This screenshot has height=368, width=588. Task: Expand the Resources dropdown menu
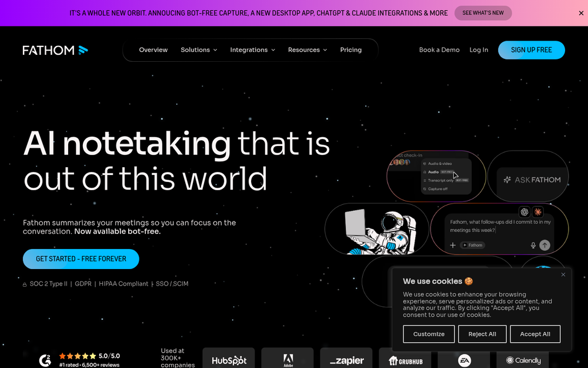(x=308, y=49)
